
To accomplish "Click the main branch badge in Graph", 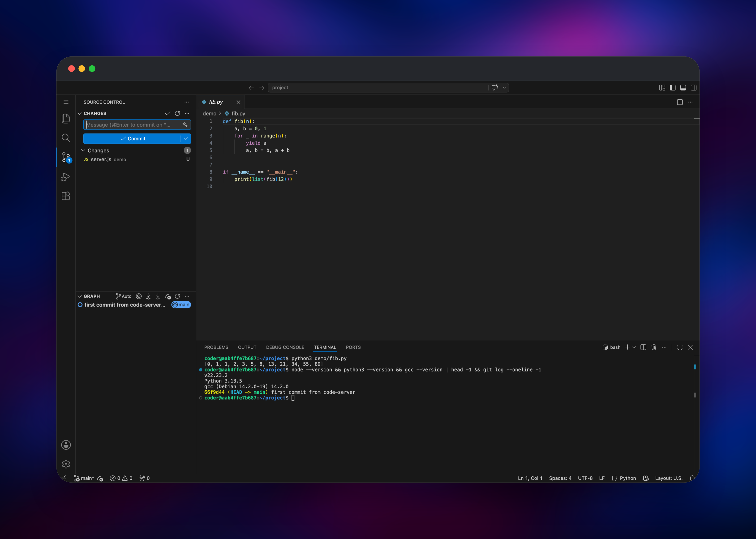I will 181,305.
